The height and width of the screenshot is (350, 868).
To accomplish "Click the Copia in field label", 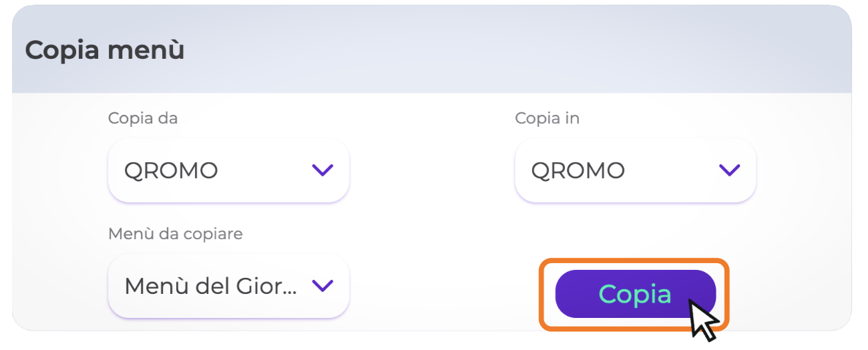I will tap(547, 119).
